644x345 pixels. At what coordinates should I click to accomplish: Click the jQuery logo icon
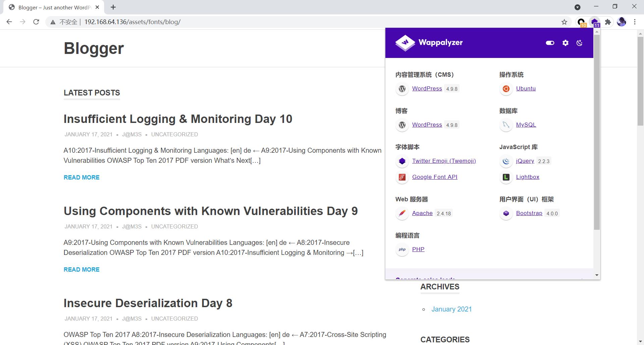tap(506, 161)
